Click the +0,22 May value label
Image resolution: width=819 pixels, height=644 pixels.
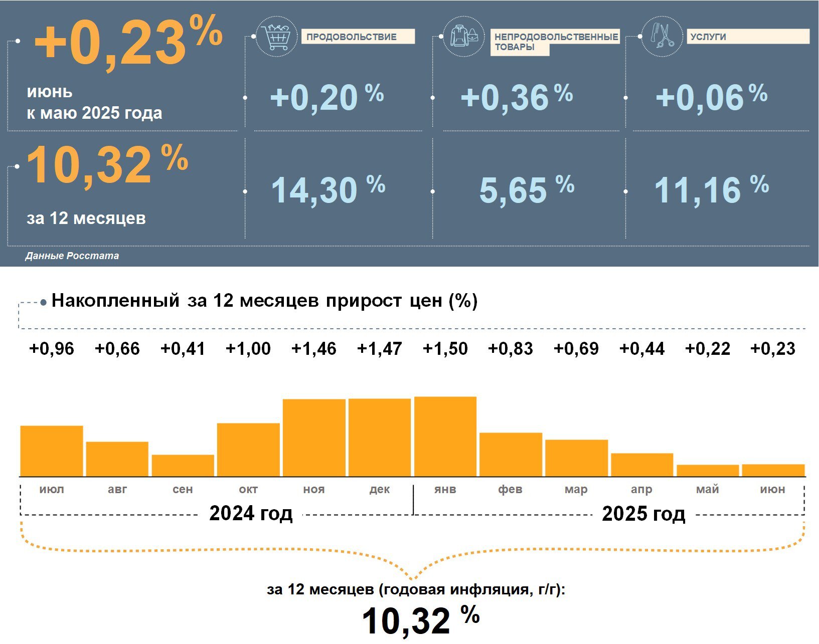[x=708, y=349]
